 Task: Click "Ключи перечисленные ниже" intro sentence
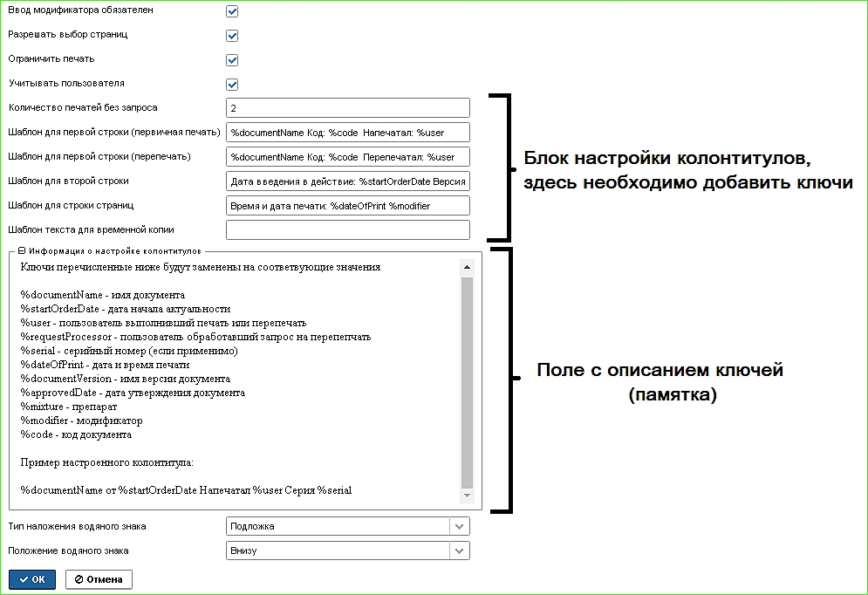[x=201, y=267]
